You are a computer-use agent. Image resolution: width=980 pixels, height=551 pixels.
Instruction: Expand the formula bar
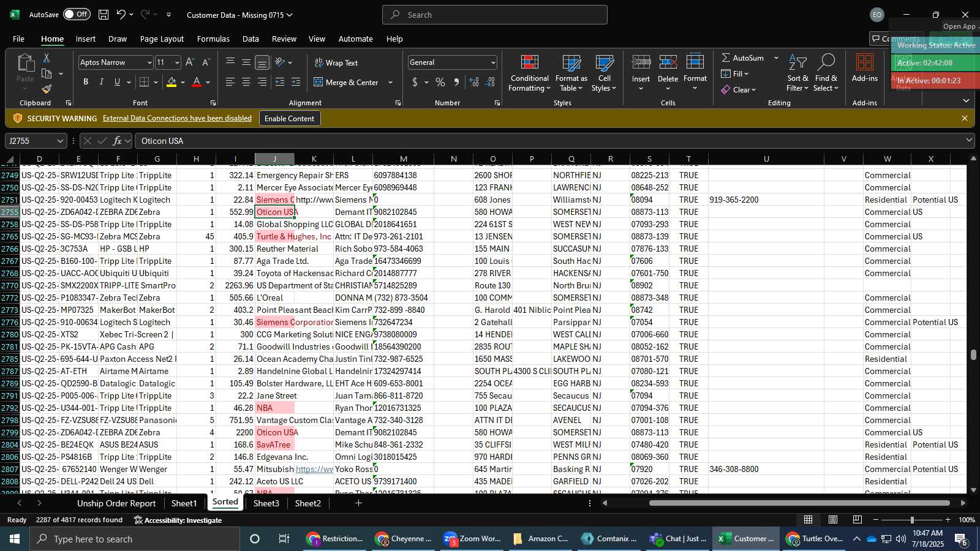(x=969, y=140)
